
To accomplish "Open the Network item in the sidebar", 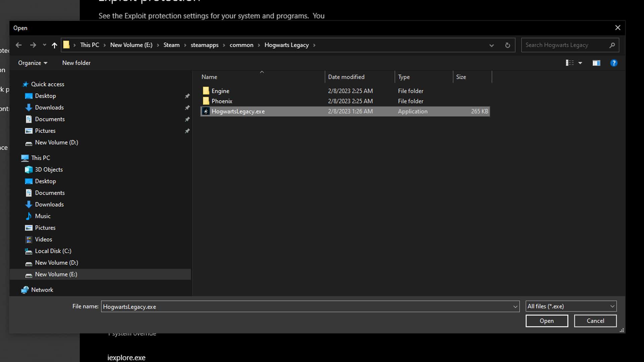I will [42, 290].
